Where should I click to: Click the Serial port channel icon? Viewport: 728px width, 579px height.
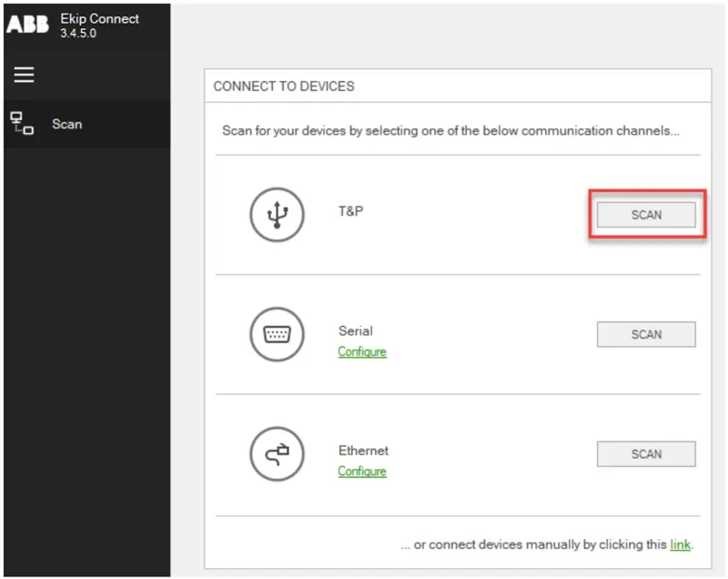[276, 334]
